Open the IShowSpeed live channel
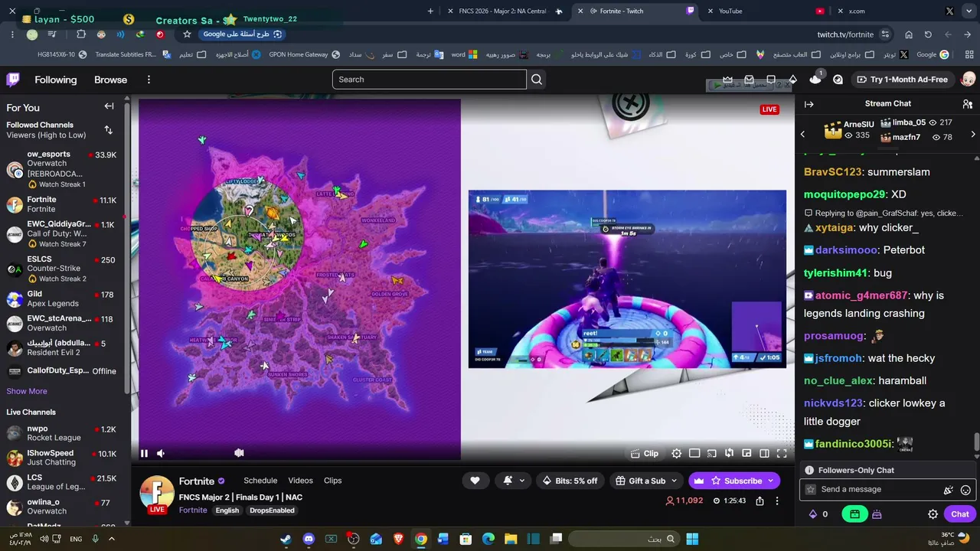 point(61,458)
